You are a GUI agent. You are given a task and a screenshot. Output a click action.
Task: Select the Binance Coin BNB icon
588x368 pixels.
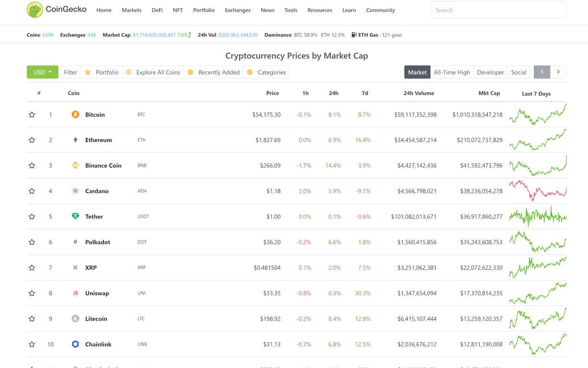pos(75,165)
